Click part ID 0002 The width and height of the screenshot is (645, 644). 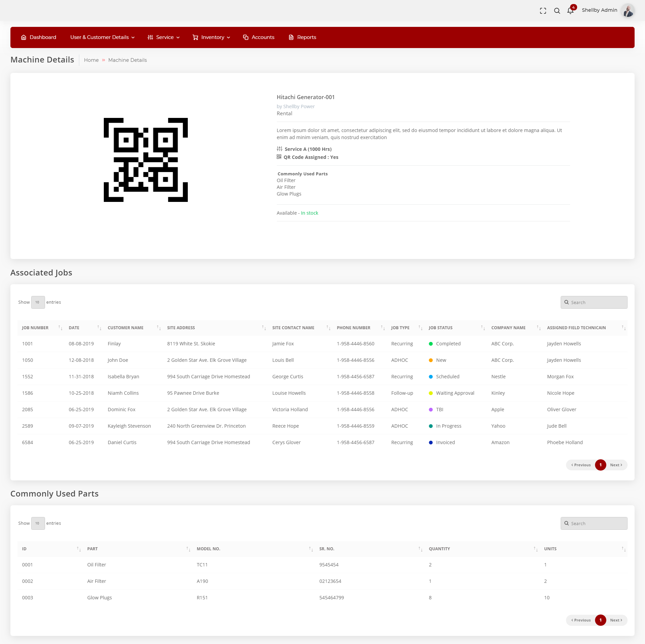[x=28, y=581]
